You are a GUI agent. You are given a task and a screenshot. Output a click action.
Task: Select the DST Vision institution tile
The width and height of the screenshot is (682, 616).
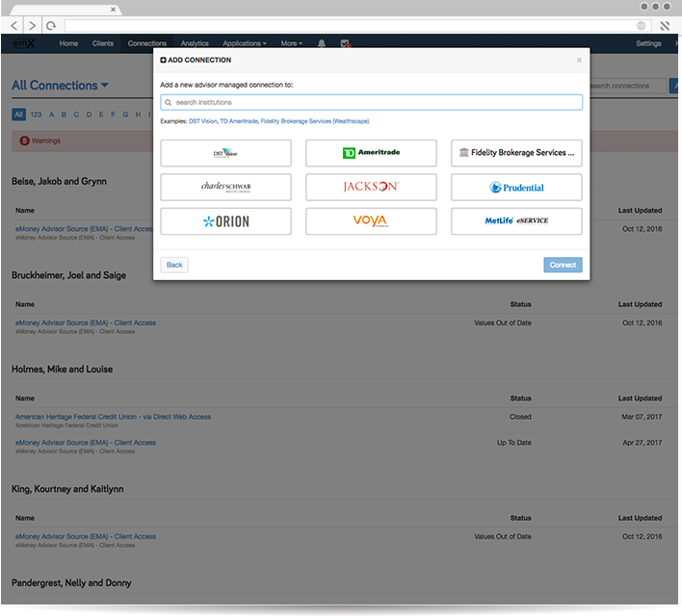pyautogui.click(x=225, y=153)
